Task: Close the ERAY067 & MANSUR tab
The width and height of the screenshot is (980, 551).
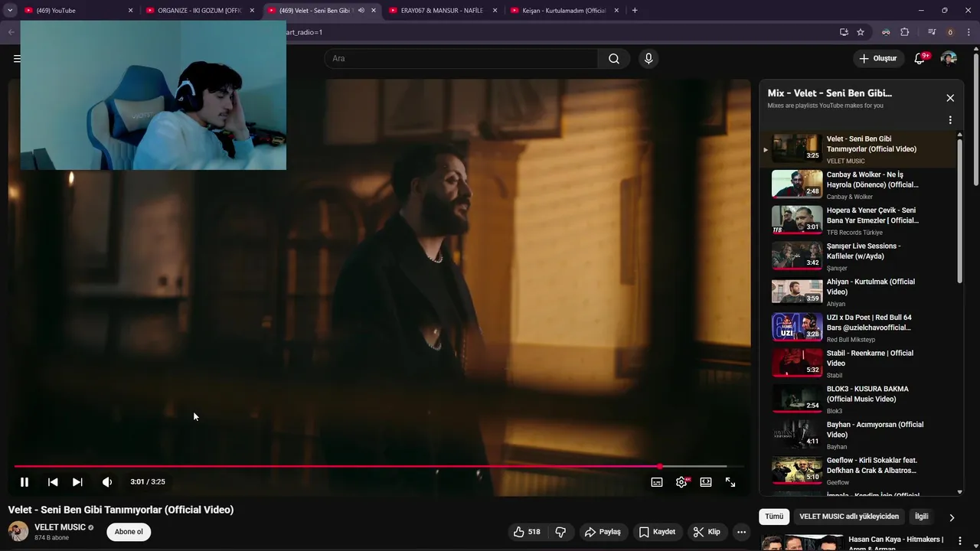Action: [x=495, y=11]
